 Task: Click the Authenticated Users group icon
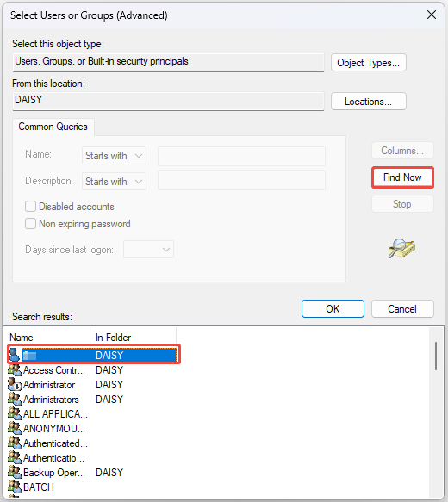click(15, 443)
